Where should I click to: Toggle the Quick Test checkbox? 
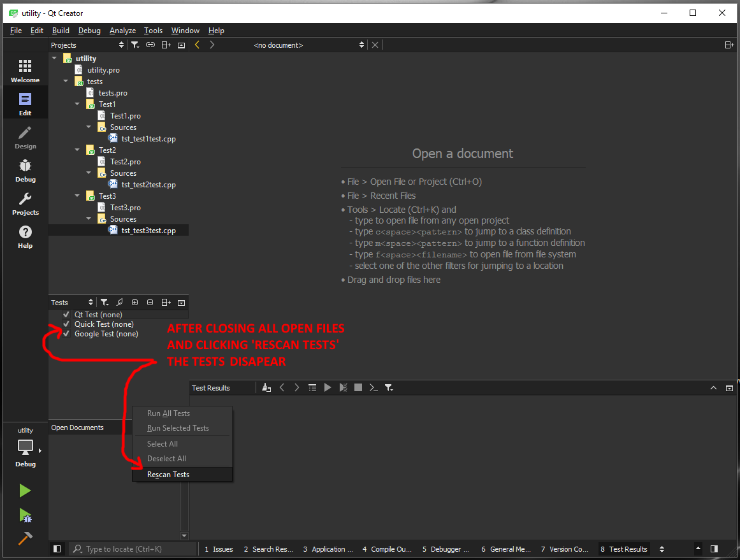click(66, 324)
